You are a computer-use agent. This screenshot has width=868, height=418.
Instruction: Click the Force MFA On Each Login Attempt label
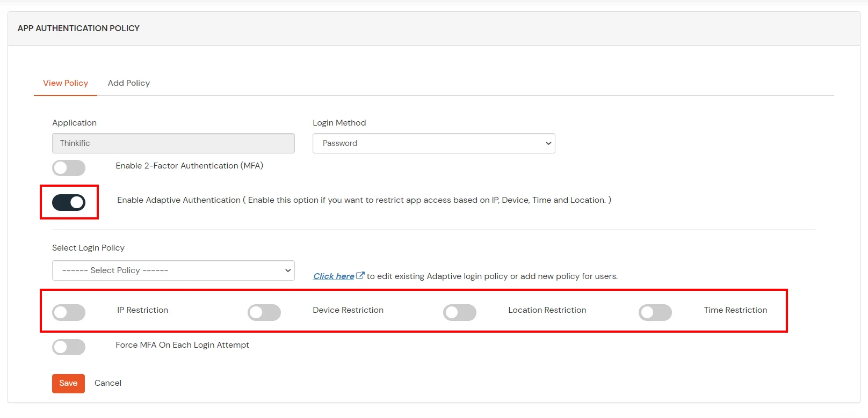point(183,345)
